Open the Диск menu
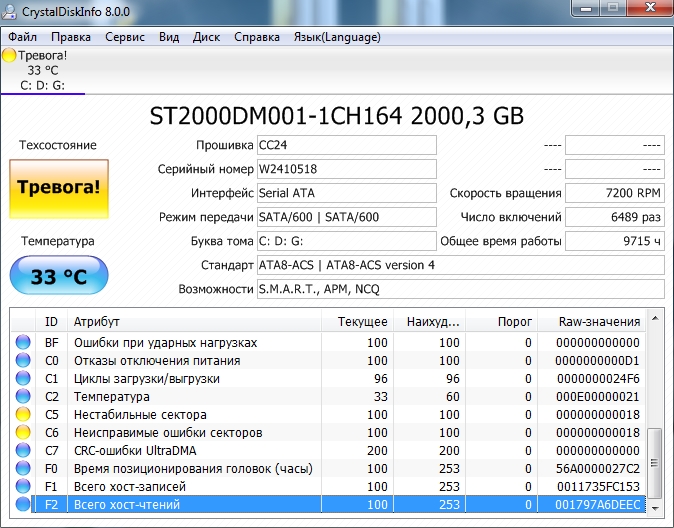The height and width of the screenshot is (528, 674). 206,37
